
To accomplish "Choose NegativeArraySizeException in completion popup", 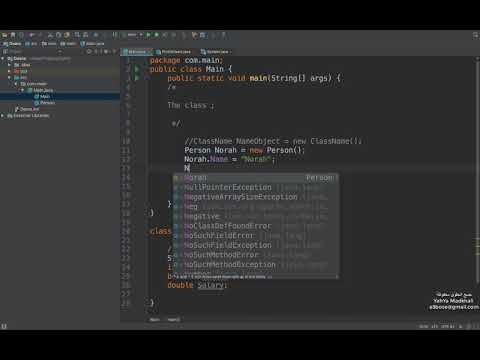I will pyautogui.click(x=256, y=197).
